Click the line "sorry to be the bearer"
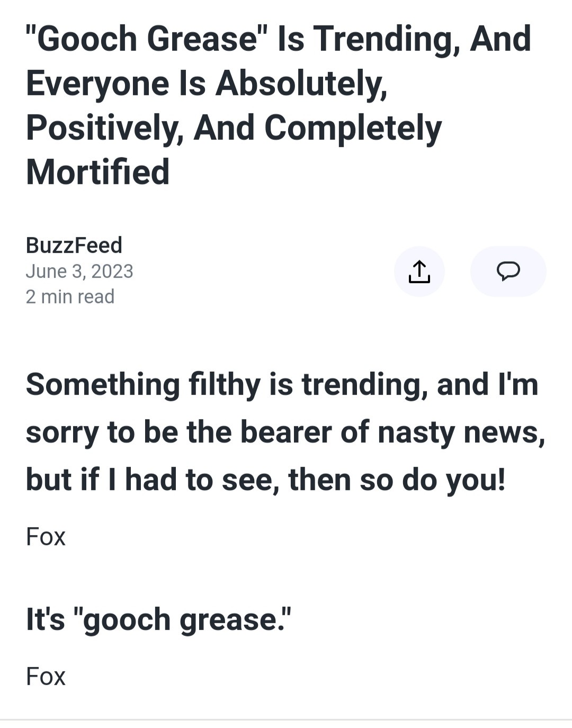 (x=285, y=432)
